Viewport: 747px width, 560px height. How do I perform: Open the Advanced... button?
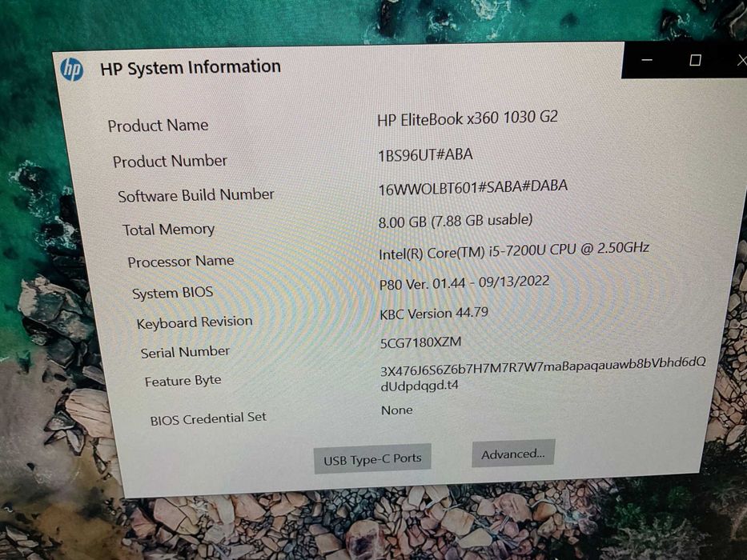513,454
